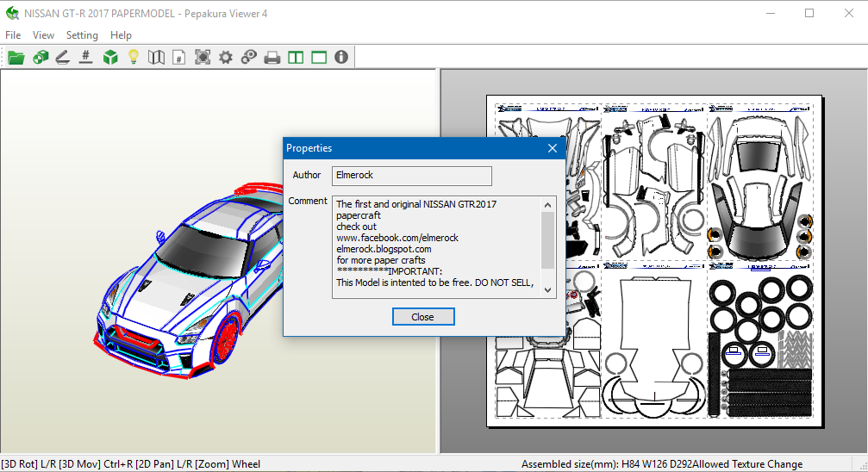868x472 pixels.
Task: Click the bottom-right pattern page with tires
Action: [760, 339]
